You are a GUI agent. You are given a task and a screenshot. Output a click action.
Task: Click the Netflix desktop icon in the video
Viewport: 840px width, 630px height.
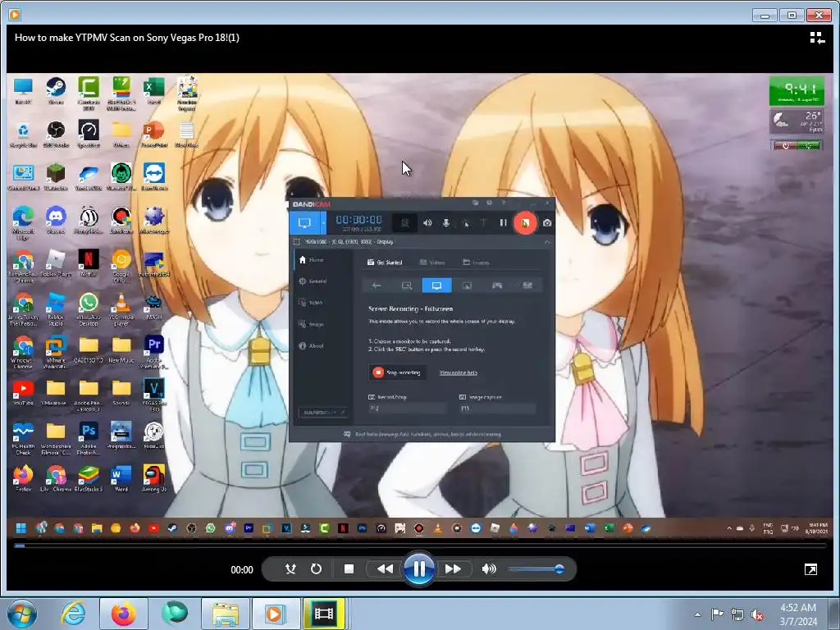click(x=89, y=262)
